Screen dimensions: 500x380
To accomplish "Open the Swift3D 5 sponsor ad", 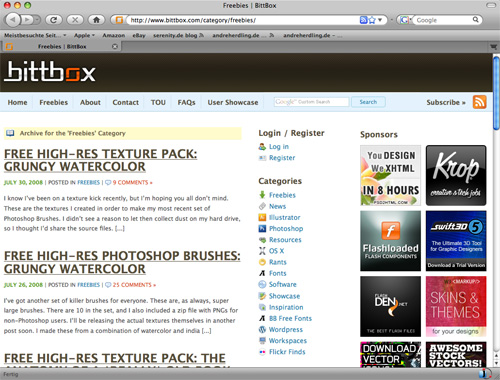I will coord(456,241).
